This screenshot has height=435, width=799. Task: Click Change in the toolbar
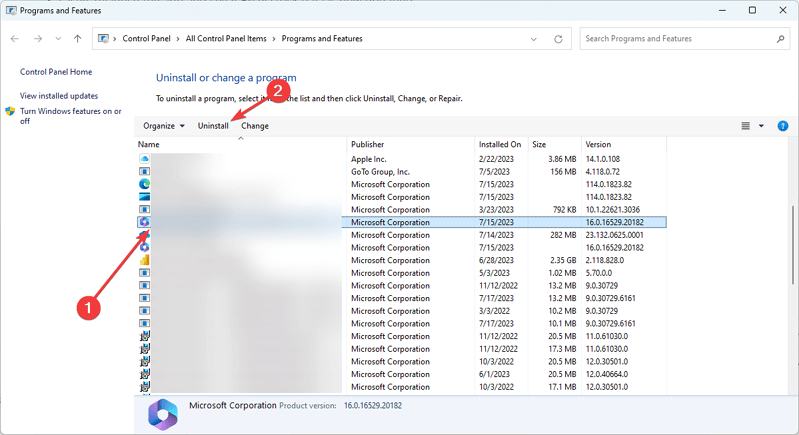(255, 126)
